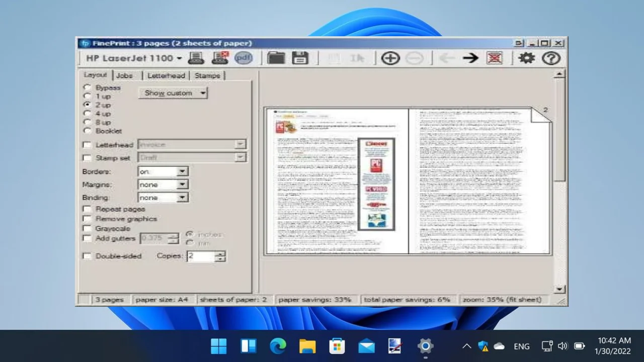Viewport: 644px width, 362px height.
Task: Open the Margins dropdown
Action: (163, 185)
